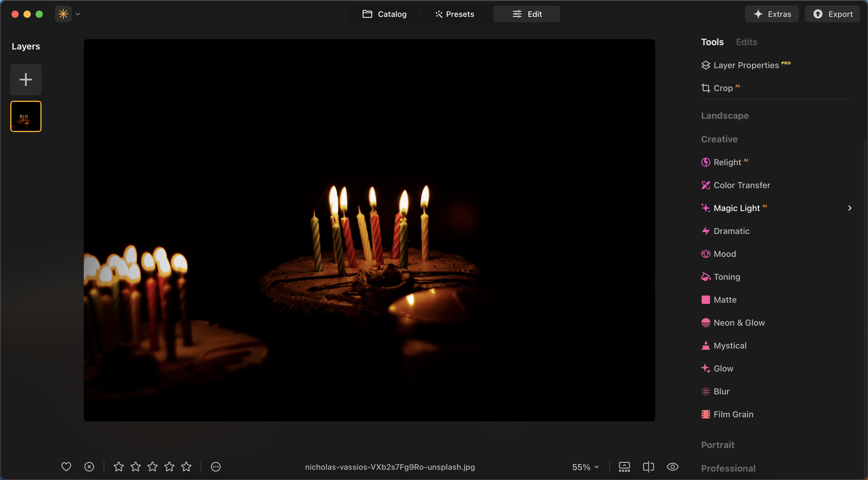868x480 pixels.
Task: Reject photo with the X circle icon
Action: click(89, 466)
